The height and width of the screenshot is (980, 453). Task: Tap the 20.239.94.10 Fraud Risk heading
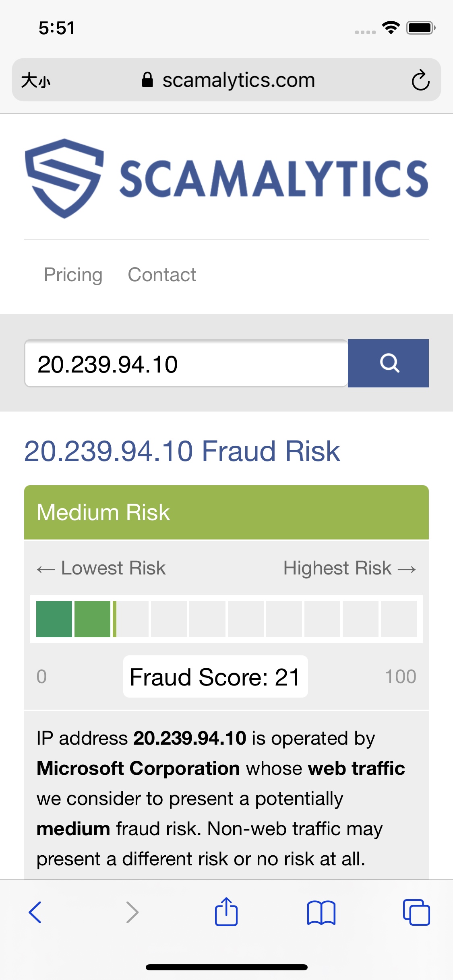pyautogui.click(x=182, y=451)
